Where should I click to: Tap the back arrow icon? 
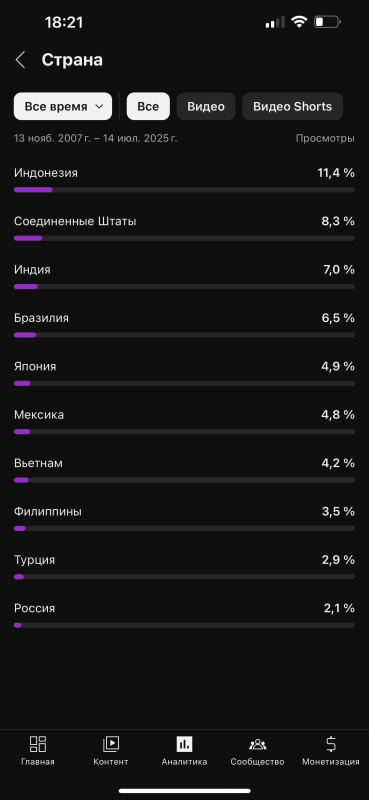pyautogui.click(x=20, y=60)
